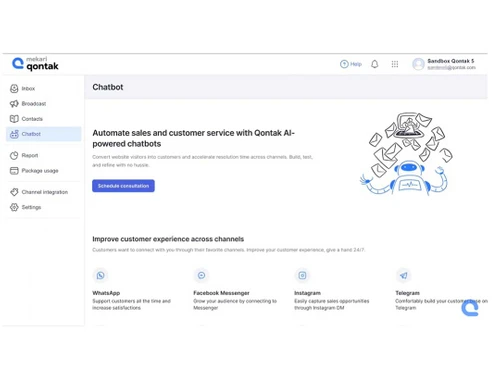Open Channel integration in the sidebar

[43, 192]
